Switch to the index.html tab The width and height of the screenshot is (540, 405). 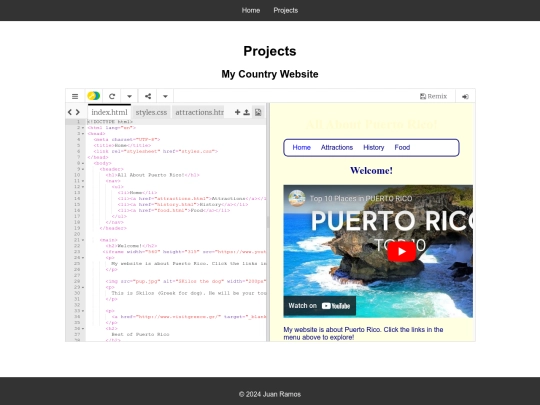coord(109,112)
